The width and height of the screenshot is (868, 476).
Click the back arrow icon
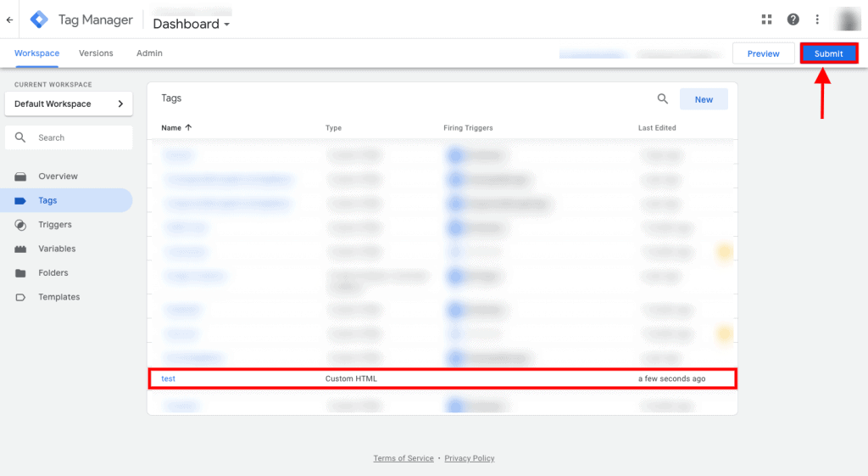tap(9, 20)
